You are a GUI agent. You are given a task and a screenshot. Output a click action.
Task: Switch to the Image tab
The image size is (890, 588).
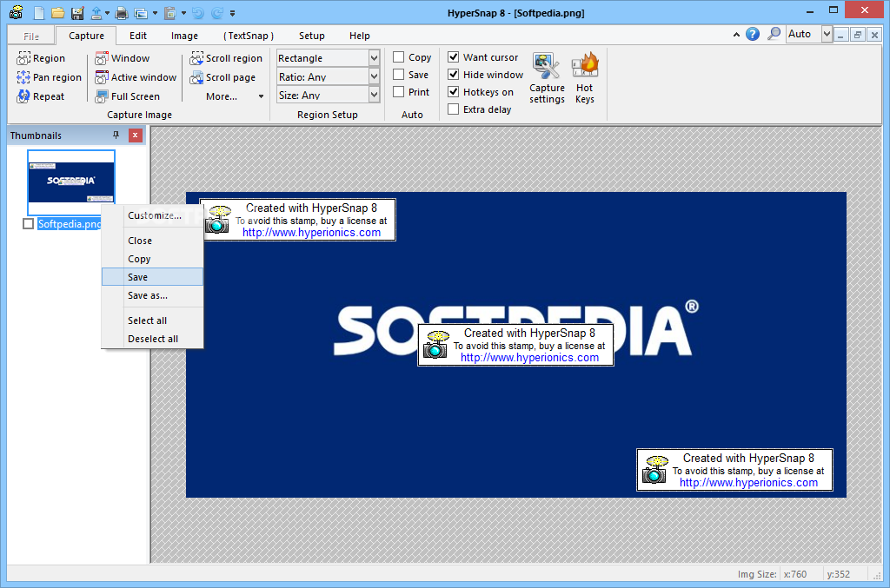pos(184,36)
